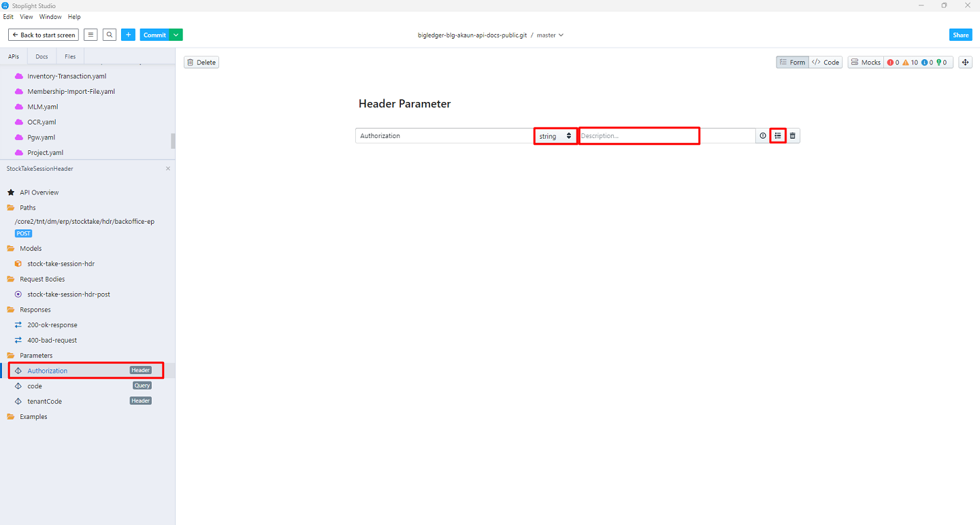Open the Mocks panel
Image resolution: width=980 pixels, height=525 pixels.
(866, 63)
